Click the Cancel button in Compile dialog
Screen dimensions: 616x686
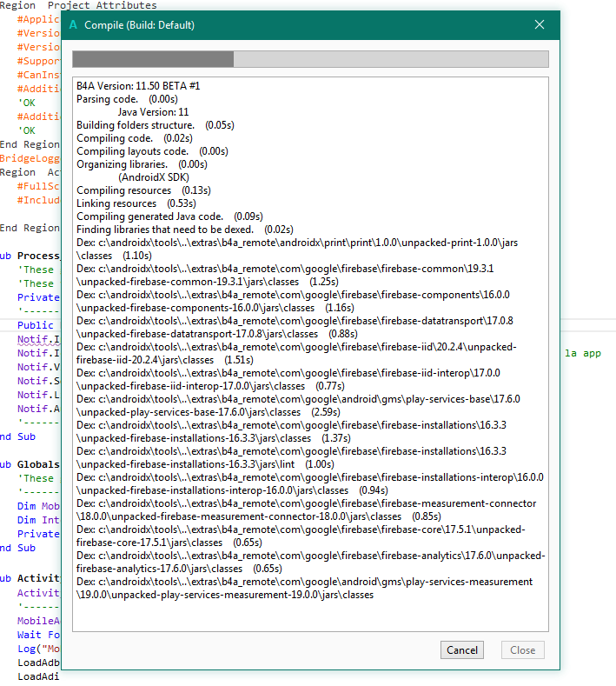tap(461, 650)
